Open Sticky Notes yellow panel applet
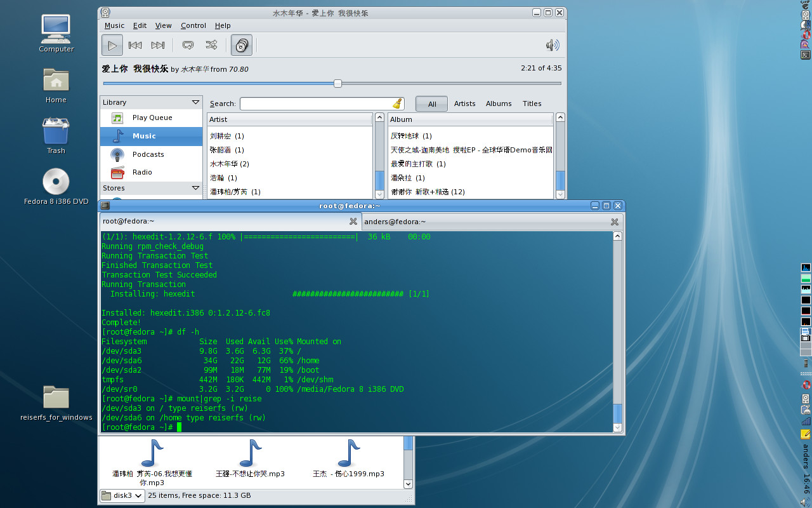This screenshot has height=508, width=812. [x=806, y=434]
